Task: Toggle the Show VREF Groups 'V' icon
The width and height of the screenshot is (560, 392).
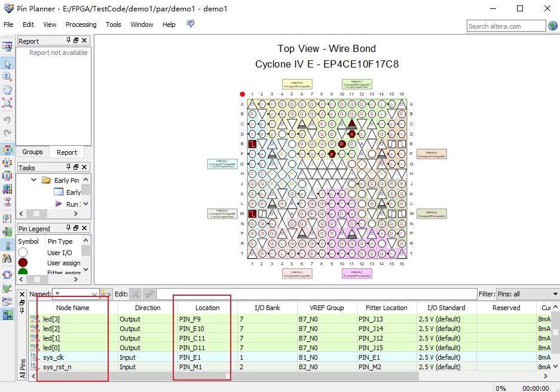Action: click(8, 163)
